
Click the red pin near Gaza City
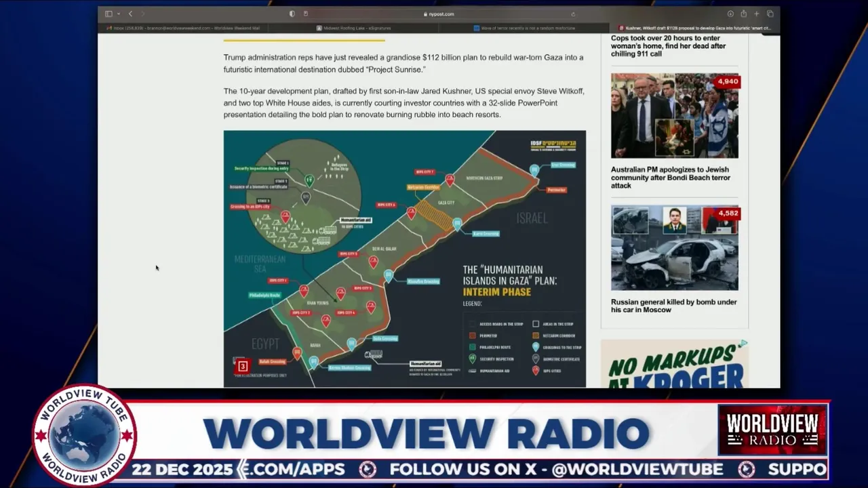(x=450, y=180)
